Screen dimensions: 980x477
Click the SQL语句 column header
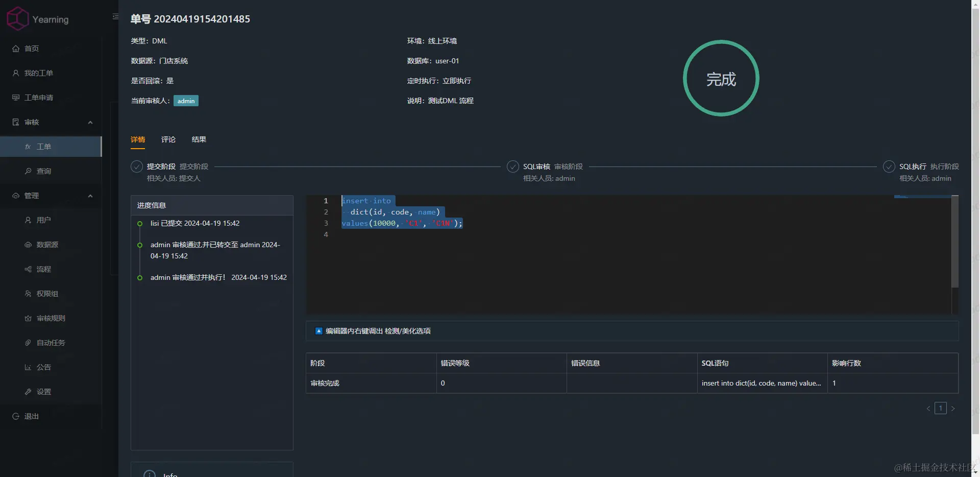point(763,363)
